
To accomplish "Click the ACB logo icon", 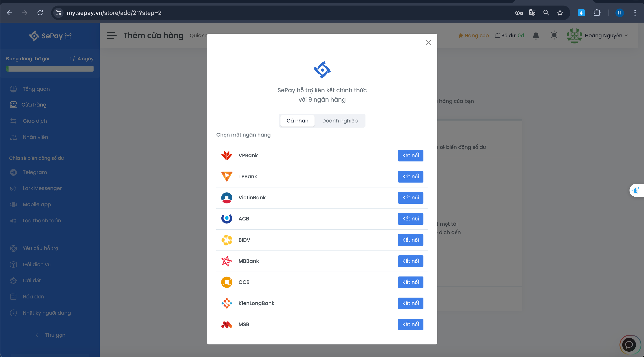I will point(227,219).
